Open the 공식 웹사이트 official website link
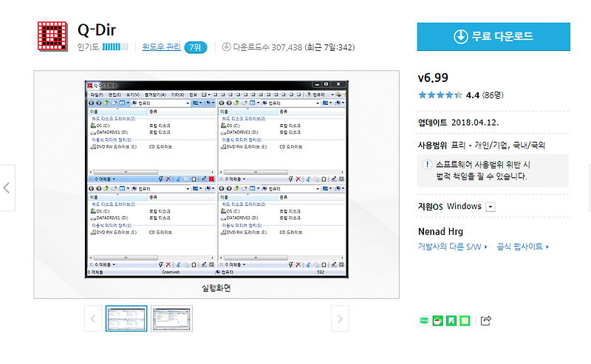 [522, 247]
